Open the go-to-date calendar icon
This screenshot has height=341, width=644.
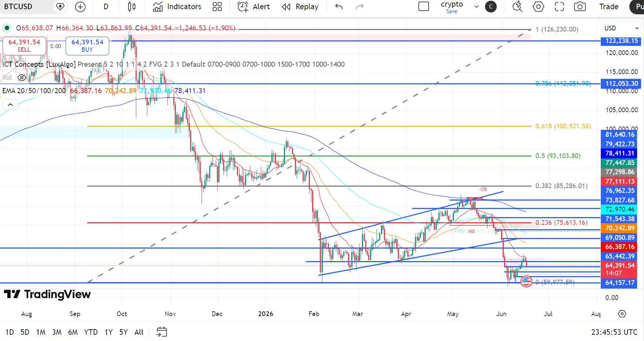(162, 332)
